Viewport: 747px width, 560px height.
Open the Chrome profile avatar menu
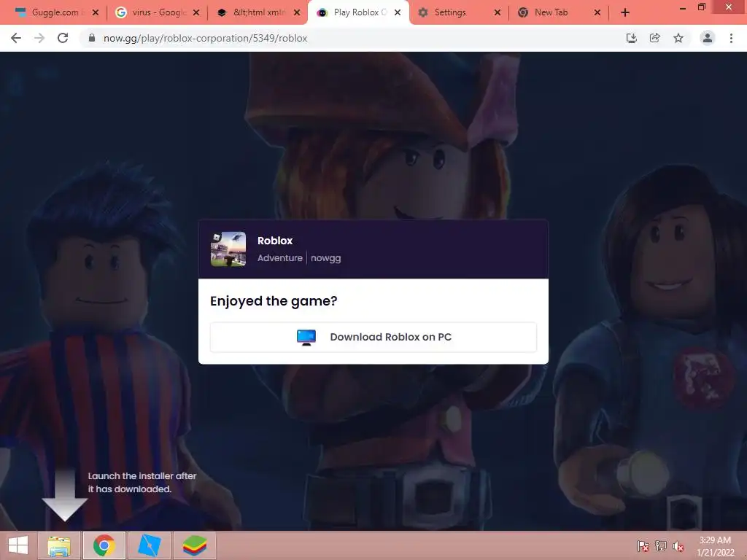pyautogui.click(x=708, y=38)
